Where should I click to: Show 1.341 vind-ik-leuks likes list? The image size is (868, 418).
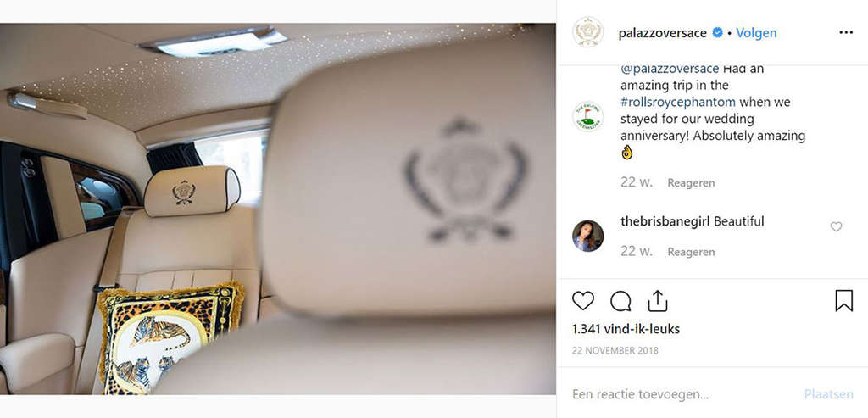pyautogui.click(x=626, y=330)
